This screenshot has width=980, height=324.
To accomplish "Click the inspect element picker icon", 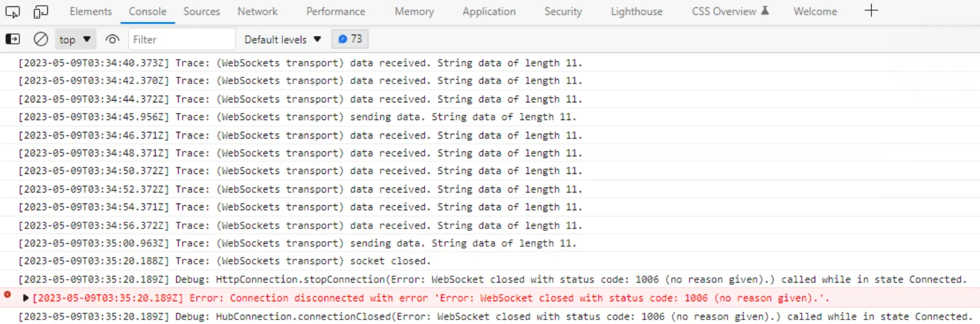I will point(13,11).
